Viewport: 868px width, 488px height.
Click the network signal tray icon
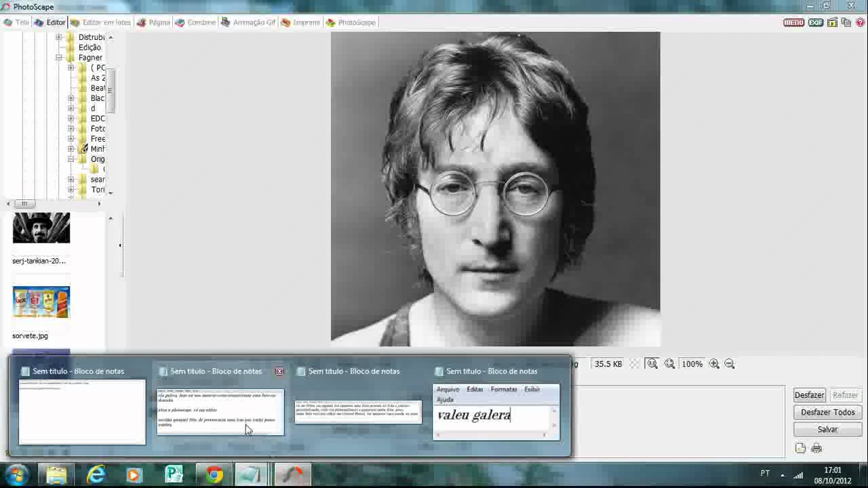(x=798, y=474)
